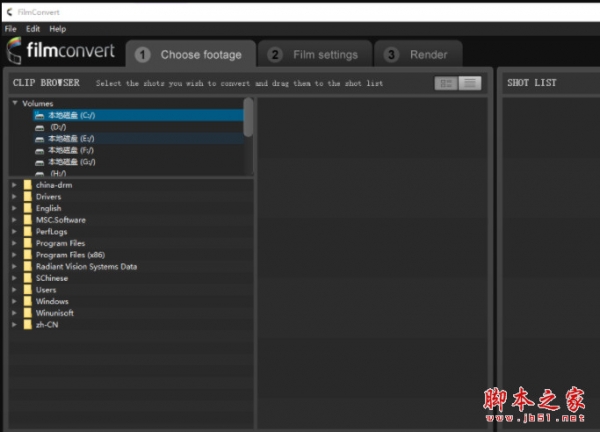
Task: Click the filmconvert logo
Action: point(61,51)
